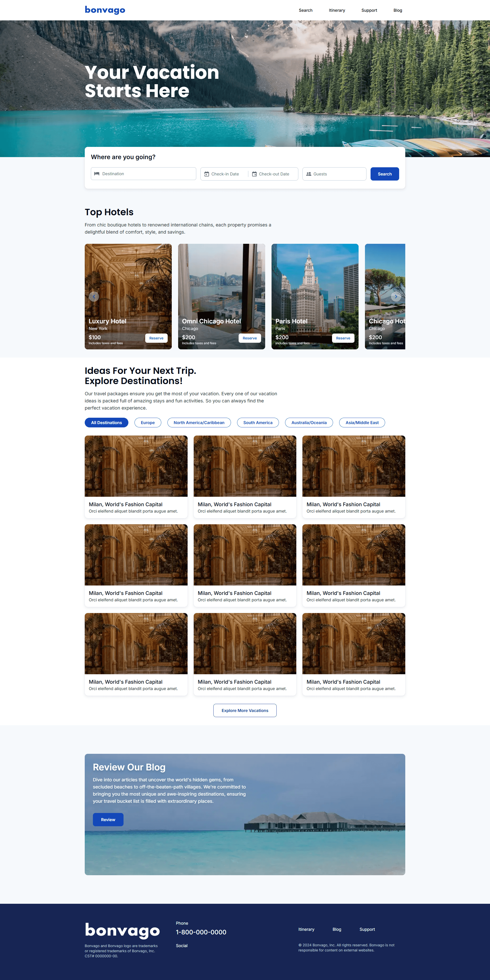490x980 pixels.
Task: Click the bed icon in Destination field
Action: click(97, 174)
